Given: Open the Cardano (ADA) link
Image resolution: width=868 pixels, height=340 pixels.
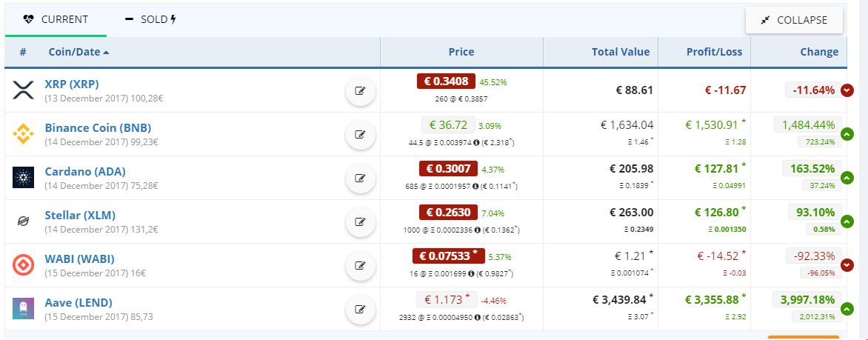Looking at the screenshot, I should (x=85, y=172).
